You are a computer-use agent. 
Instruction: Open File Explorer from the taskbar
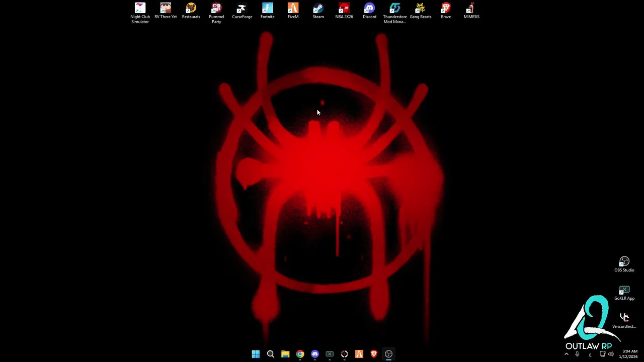pyautogui.click(x=285, y=354)
